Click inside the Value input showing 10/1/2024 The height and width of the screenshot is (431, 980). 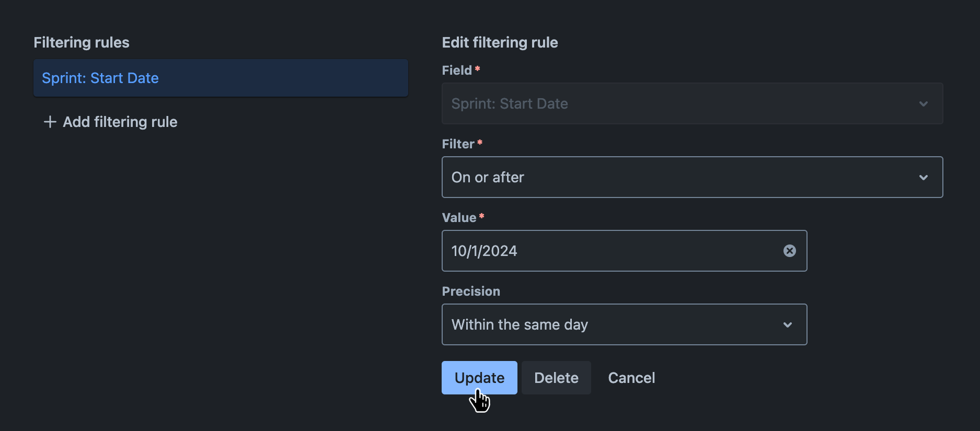click(575, 251)
